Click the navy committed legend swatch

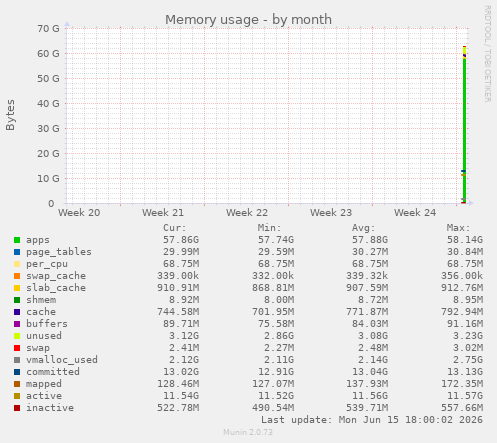pyautogui.click(x=17, y=372)
